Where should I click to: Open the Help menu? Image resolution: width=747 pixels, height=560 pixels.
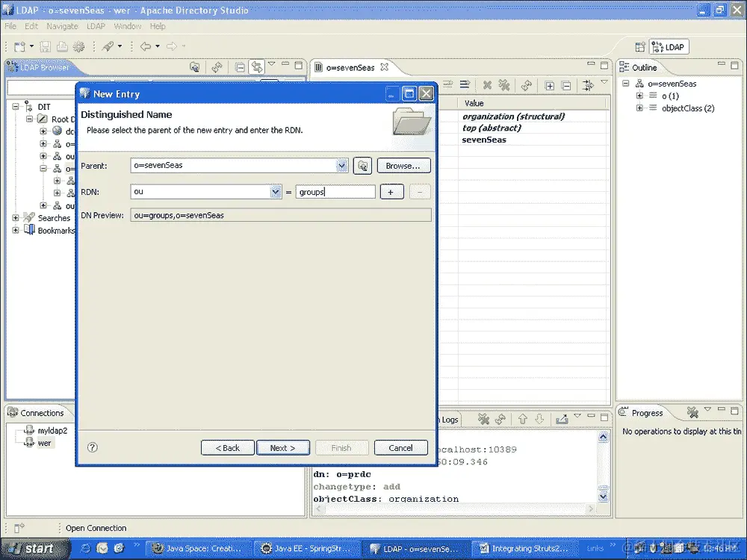point(157,26)
